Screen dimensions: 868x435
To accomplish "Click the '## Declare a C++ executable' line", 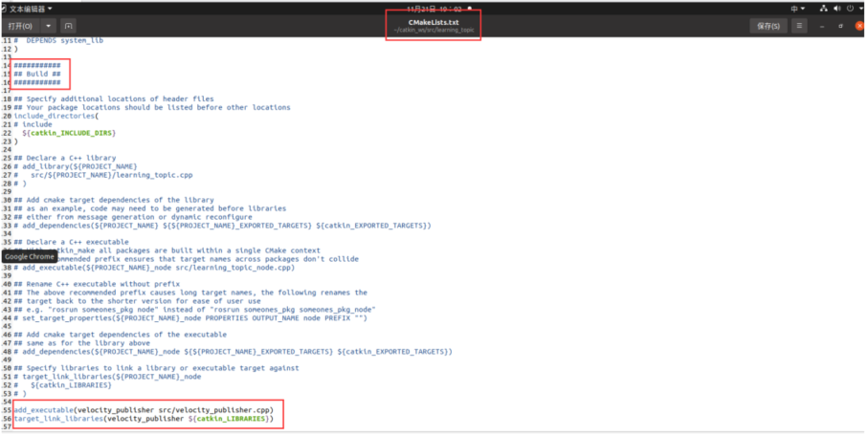I will pos(72,242).
